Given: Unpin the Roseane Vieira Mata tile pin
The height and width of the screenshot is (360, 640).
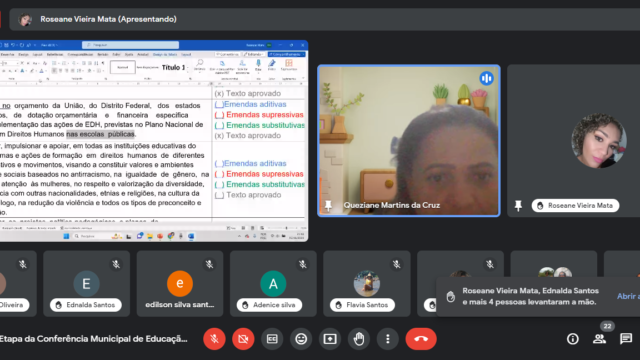Looking at the screenshot, I should (518, 205).
